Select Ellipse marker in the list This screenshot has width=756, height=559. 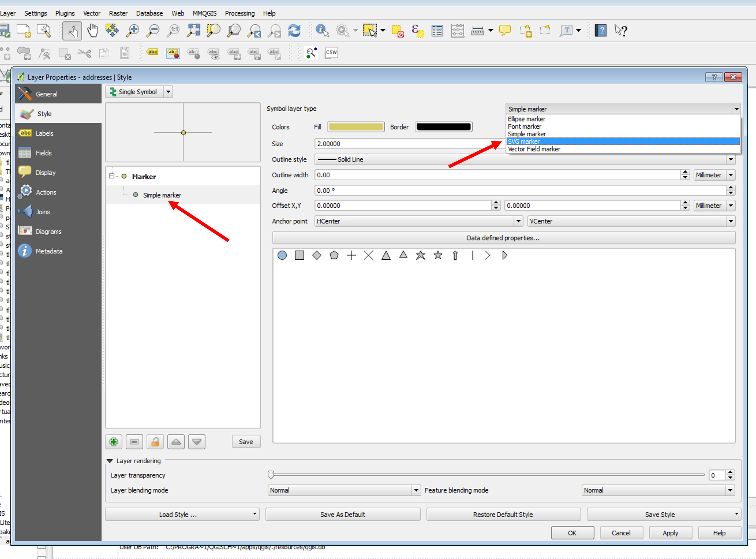point(623,119)
